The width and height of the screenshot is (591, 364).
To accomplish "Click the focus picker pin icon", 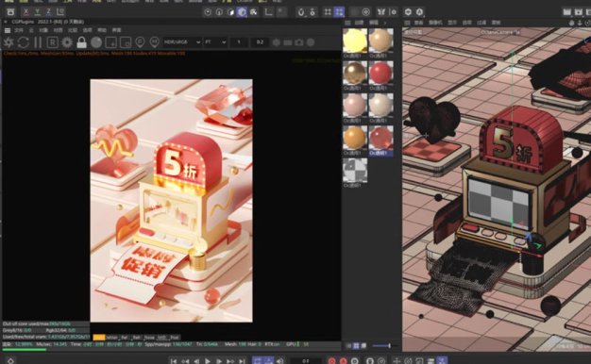I will click(x=140, y=42).
